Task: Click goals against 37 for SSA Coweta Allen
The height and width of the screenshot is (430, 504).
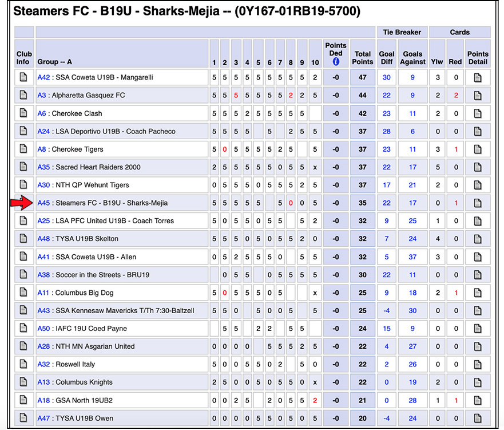Action: point(412,257)
